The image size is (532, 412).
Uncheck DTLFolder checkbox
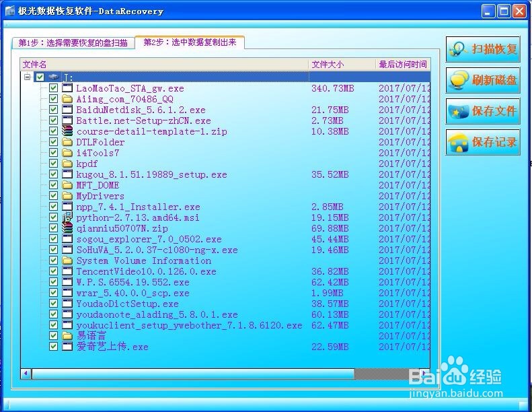click(53, 141)
